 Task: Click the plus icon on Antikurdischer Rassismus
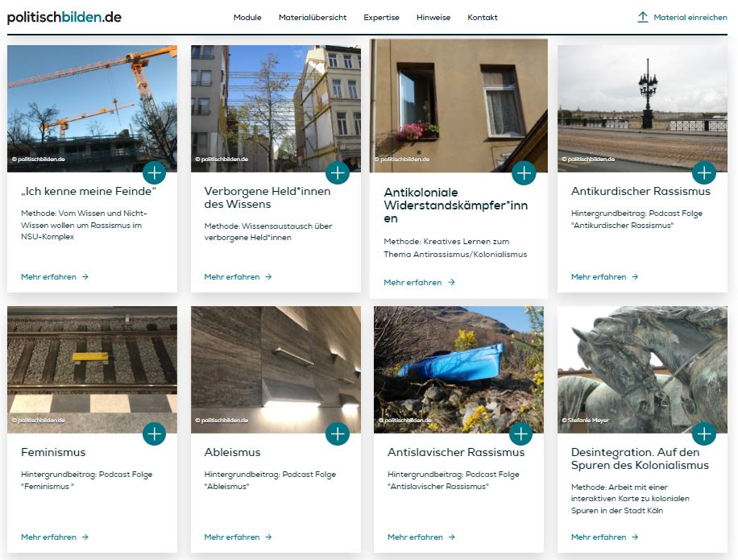click(x=704, y=172)
